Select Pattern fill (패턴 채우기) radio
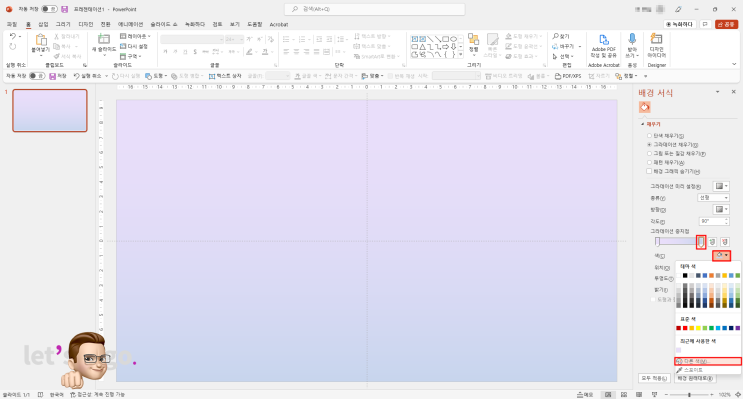The image size is (743, 399). tap(650, 163)
